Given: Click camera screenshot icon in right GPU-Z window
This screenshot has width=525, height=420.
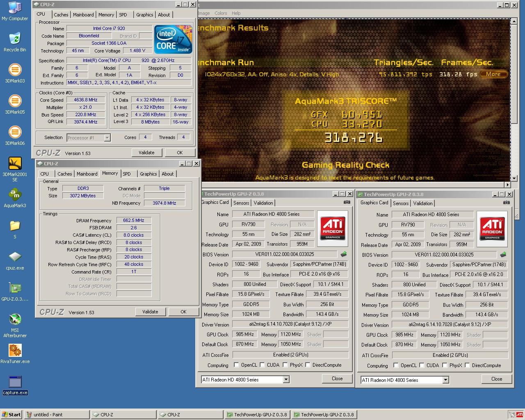Looking at the screenshot, I should (x=507, y=203).
